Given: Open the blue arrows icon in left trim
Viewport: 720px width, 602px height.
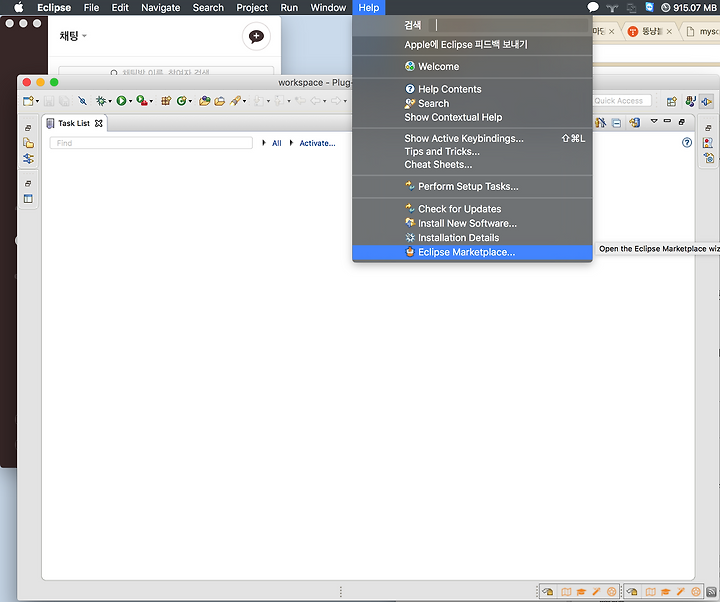Looking at the screenshot, I should point(28,158).
